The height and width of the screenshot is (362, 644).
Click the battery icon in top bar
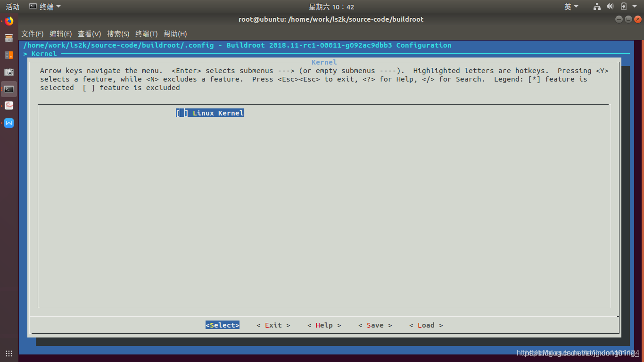click(x=624, y=7)
